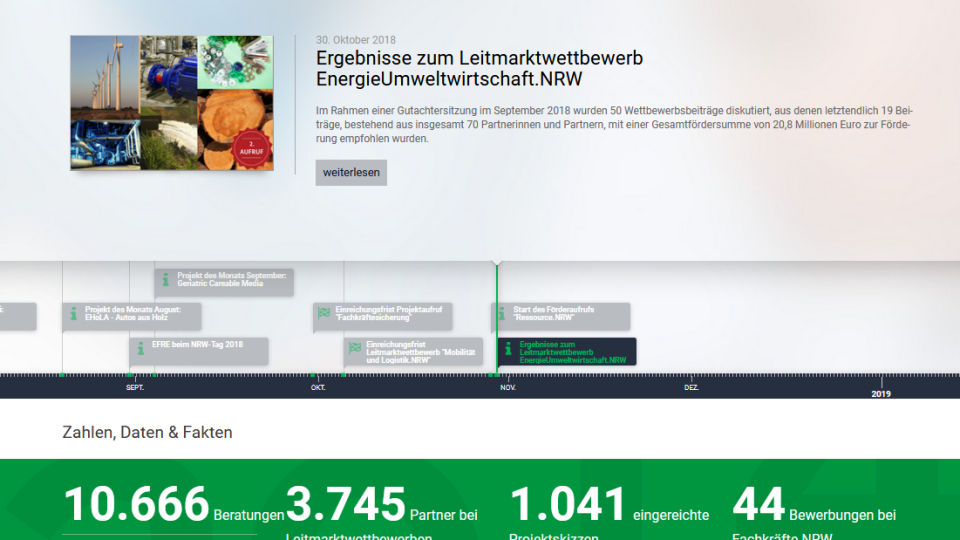The width and height of the screenshot is (960, 540).
Task: Click the 2. AUFRUF red badge on thumbnail
Action: 251,148
